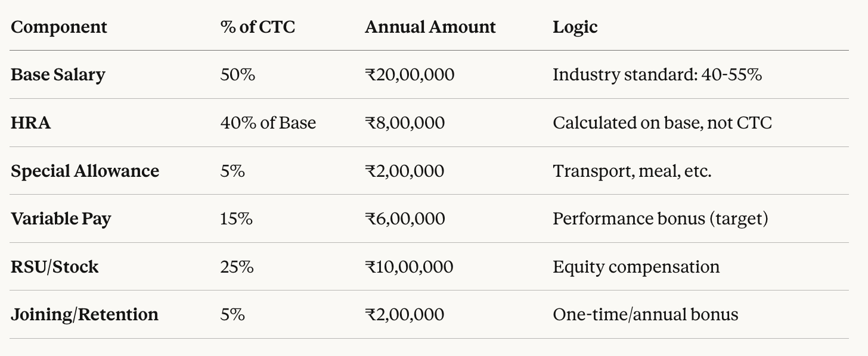
Task: Select the ₹10,00,000 RSU/Stock amount
Action: click(x=408, y=267)
